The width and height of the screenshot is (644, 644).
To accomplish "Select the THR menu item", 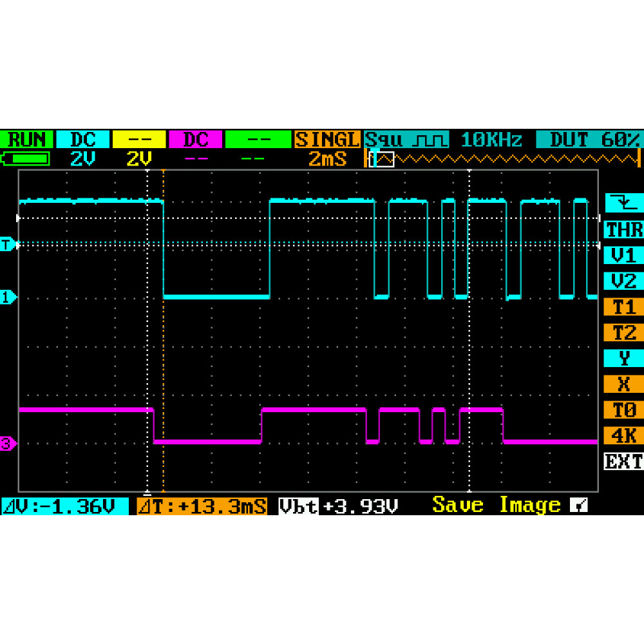I will tap(623, 230).
